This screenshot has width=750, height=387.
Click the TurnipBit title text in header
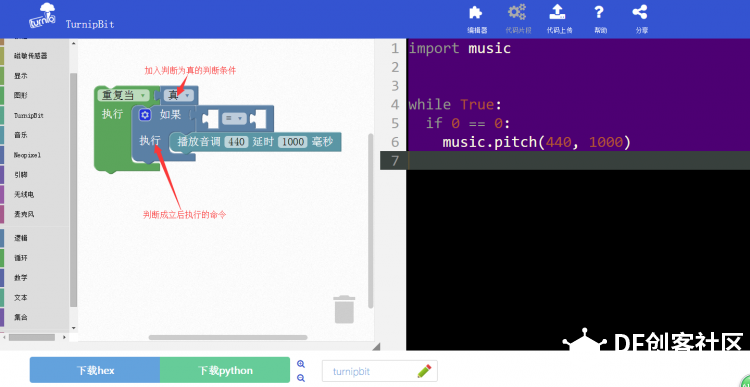click(x=90, y=24)
